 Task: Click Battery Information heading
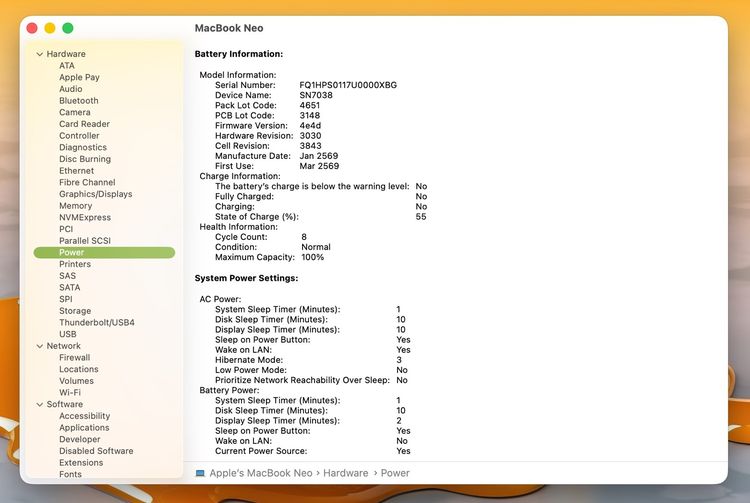coord(239,54)
